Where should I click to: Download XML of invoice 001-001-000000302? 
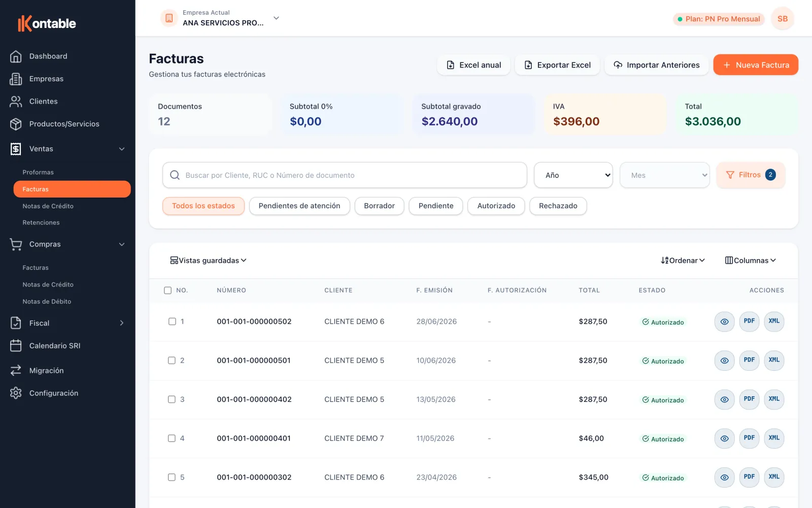coord(774,478)
